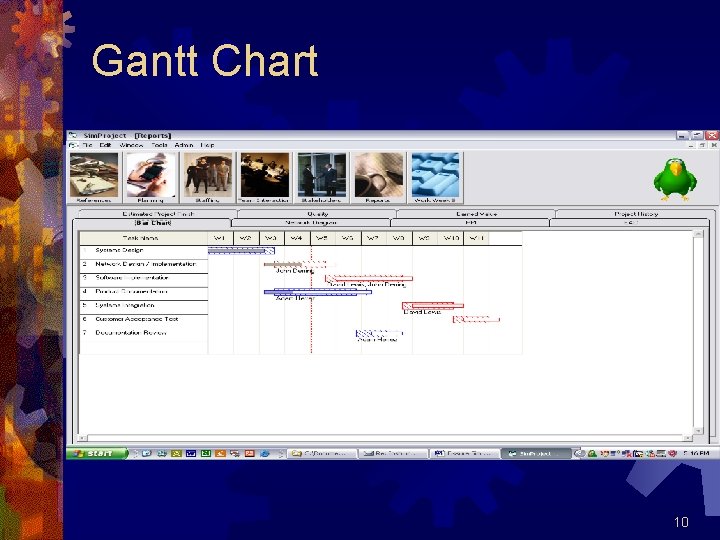
Task: Select the System Design task row
Action: pyautogui.click(x=143, y=251)
